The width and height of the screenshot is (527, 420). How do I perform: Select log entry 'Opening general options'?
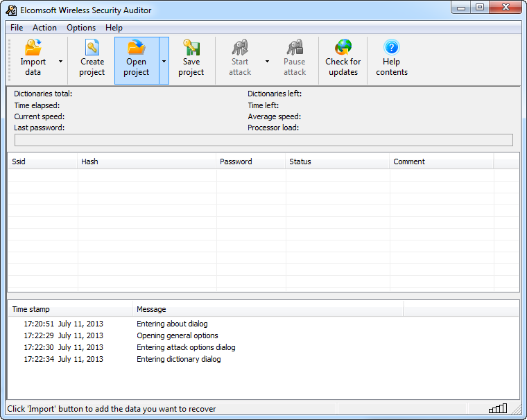[178, 335]
